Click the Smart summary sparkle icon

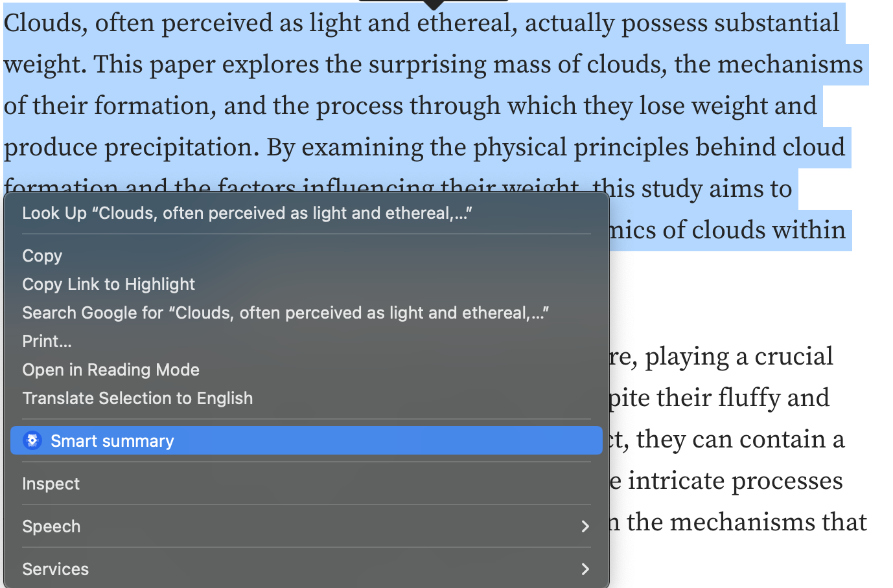[30, 440]
